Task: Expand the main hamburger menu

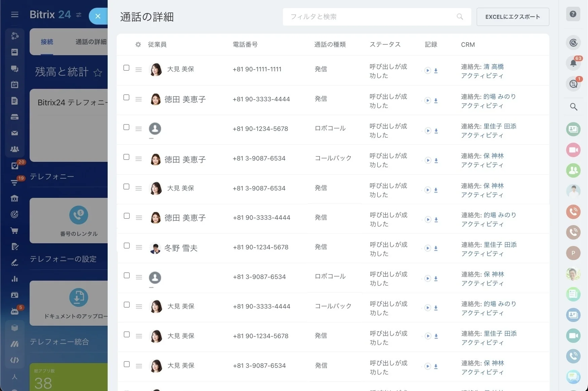Action: 14,14
